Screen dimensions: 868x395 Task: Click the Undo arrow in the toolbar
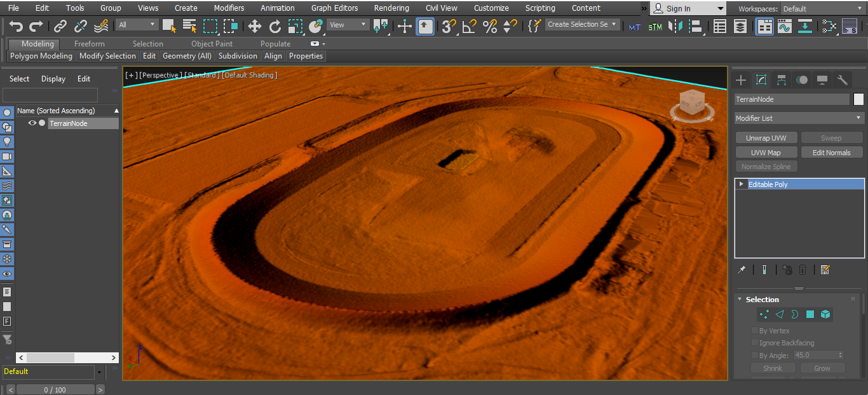[16, 26]
